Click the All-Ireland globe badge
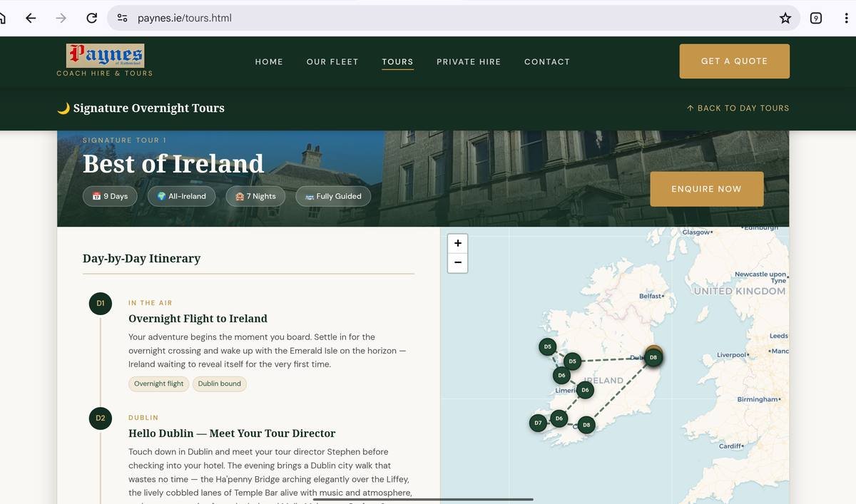This screenshot has height=504, width=856. click(181, 196)
